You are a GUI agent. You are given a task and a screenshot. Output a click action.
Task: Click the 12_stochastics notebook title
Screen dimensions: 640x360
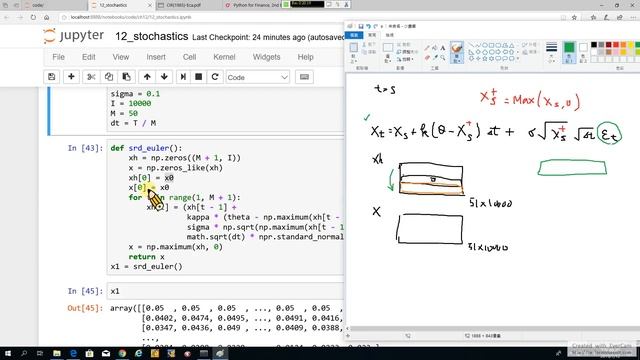151,36
